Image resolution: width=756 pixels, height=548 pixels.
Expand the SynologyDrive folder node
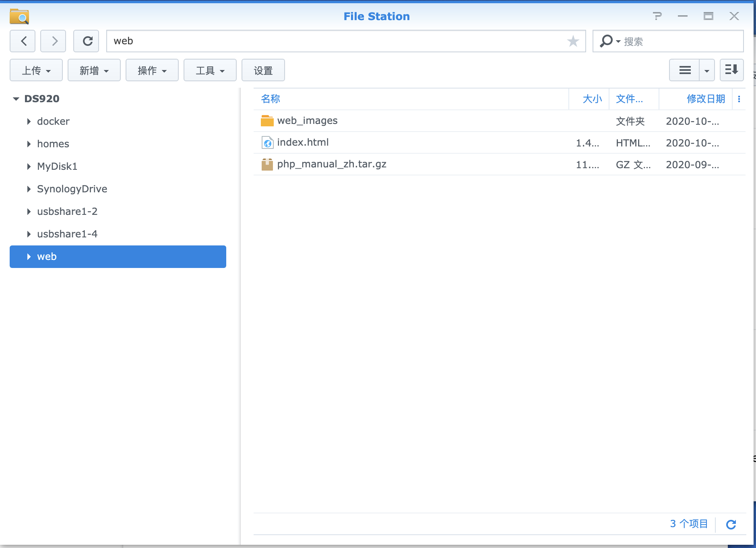point(29,189)
